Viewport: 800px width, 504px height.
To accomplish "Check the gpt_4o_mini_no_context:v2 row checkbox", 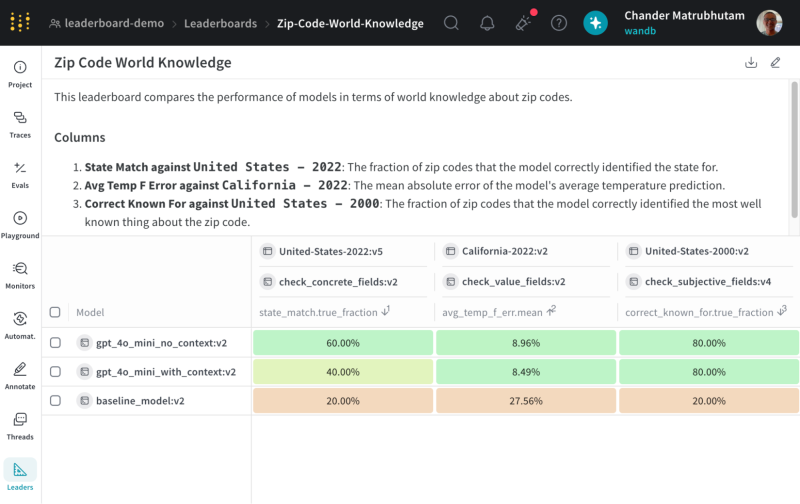I will [x=55, y=343].
